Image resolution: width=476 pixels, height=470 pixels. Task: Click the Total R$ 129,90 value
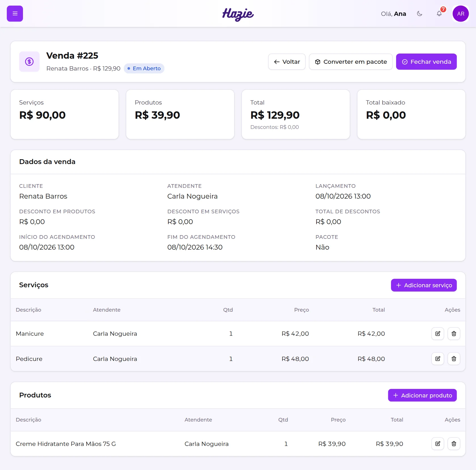pyautogui.click(x=275, y=115)
